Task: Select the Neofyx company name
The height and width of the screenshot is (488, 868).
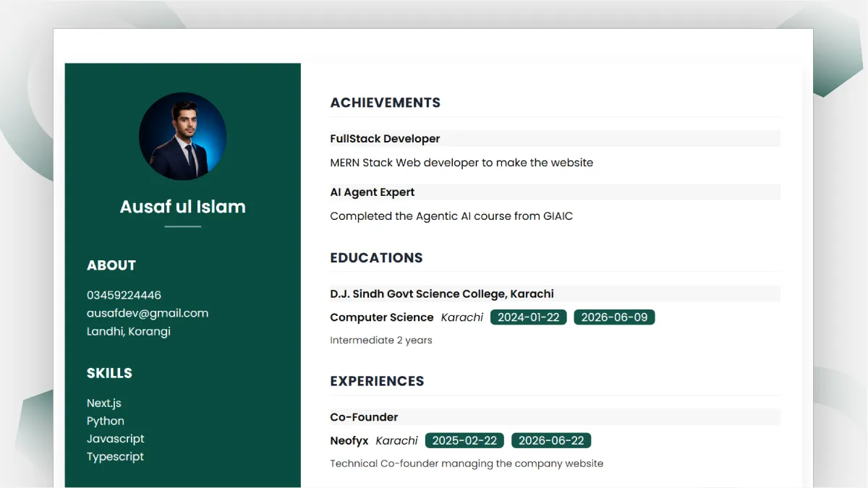Action: (349, 440)
